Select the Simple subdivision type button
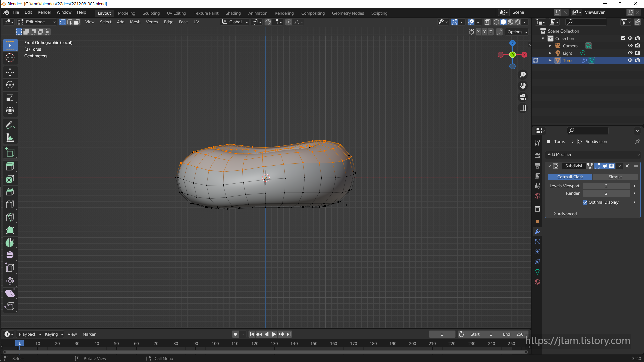 [615, 177]
